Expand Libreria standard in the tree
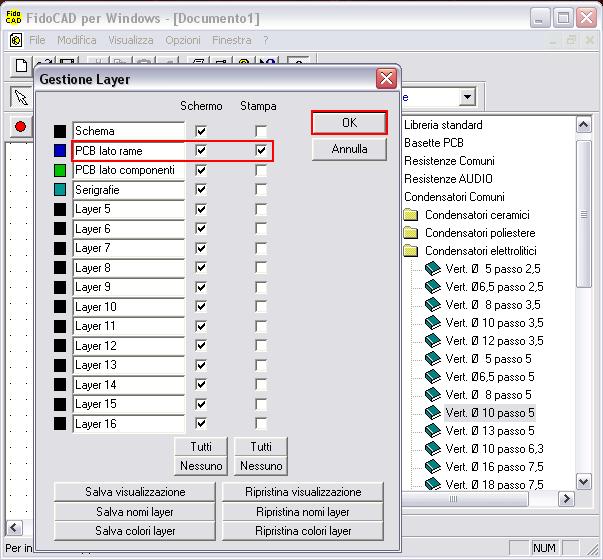Screen dimensions: 603x560 pos(443,125)
